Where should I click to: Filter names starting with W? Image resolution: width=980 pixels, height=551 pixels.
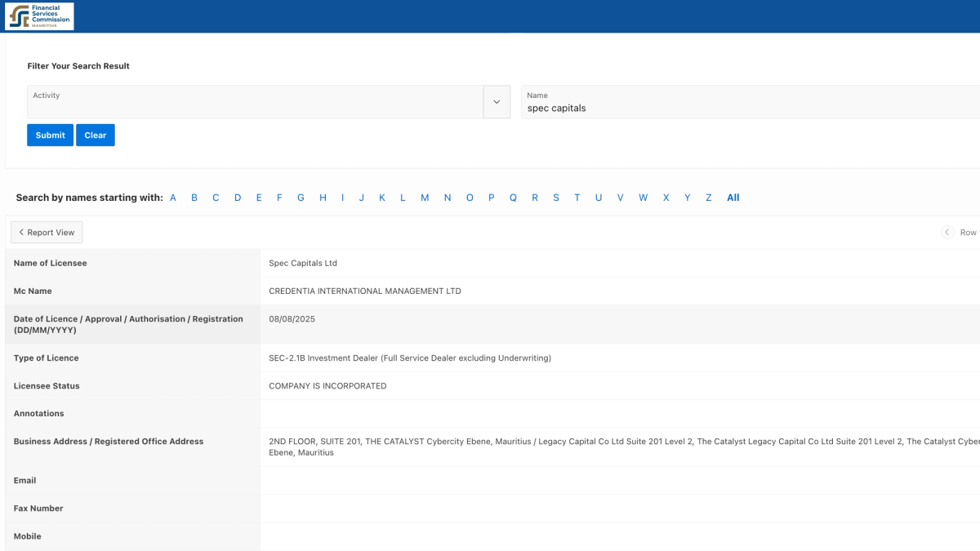(x=643, y=198)
